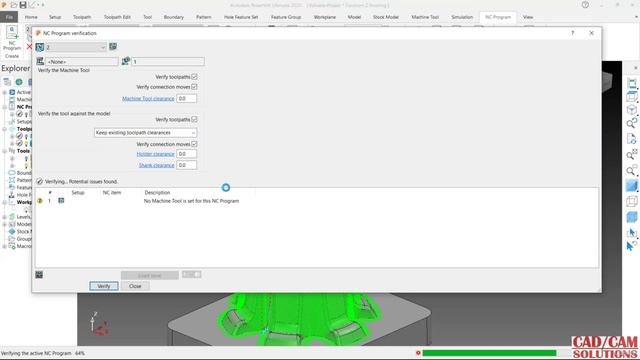Close the NC Program verification dialog
Image resolution: width=640 pixels, height=360 pixels.
coord(591,33)
